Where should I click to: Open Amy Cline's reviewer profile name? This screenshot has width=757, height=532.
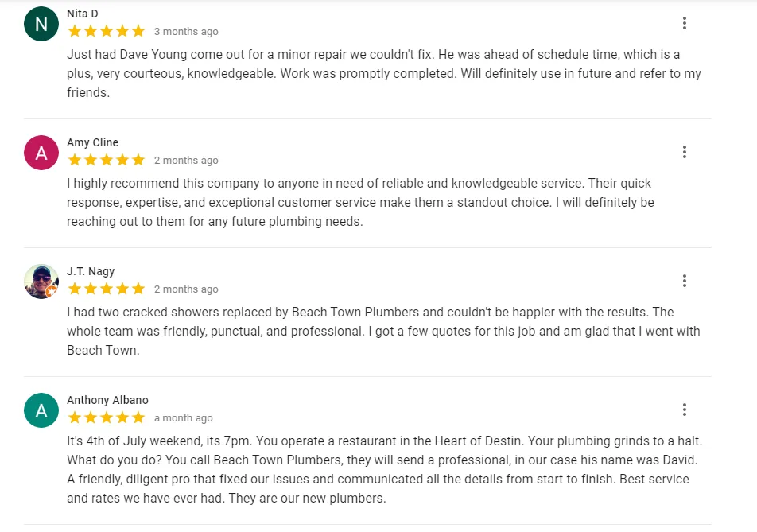tap(92, 142)
